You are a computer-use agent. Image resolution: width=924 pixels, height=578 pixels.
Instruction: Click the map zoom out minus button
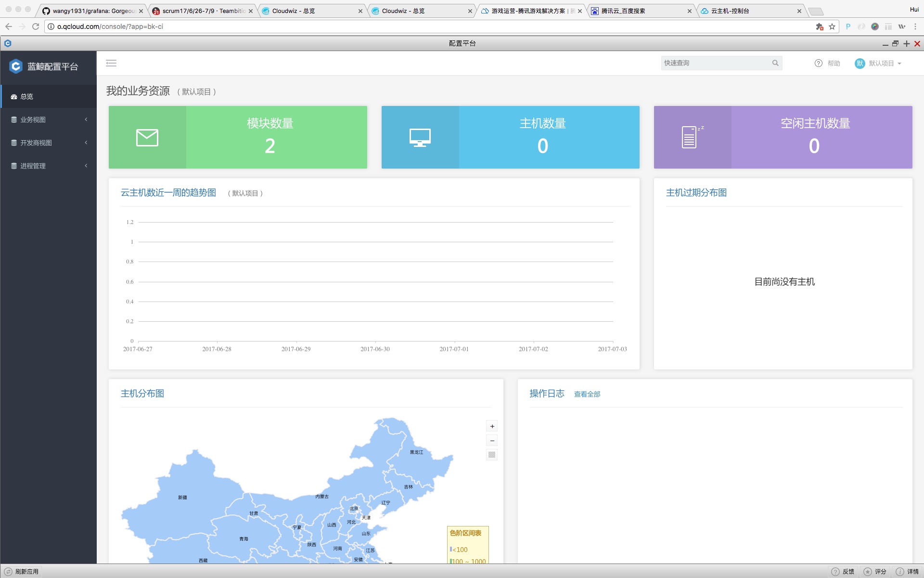pyautogui.click(x=492, y=441)
